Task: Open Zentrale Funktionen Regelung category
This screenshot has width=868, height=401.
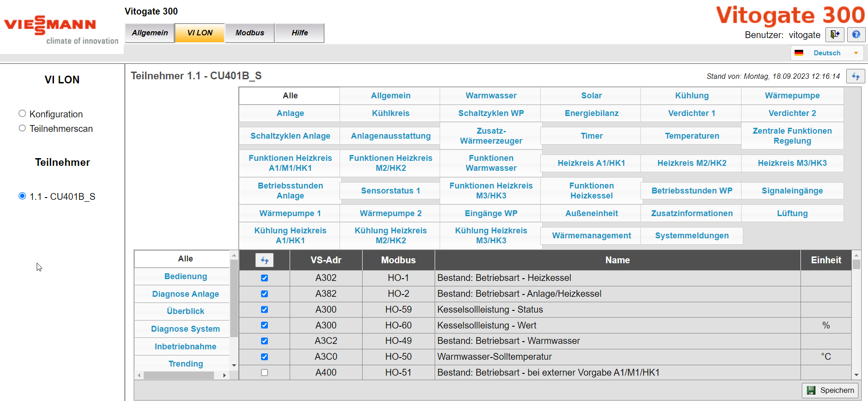Action: (792, 136)
